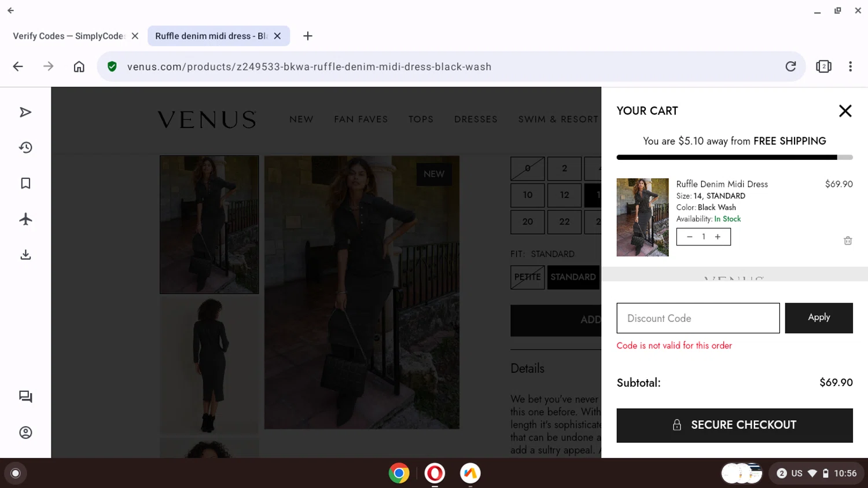
Task: Open tab switcher showing 2 tabs
Action: coord(823,67)
